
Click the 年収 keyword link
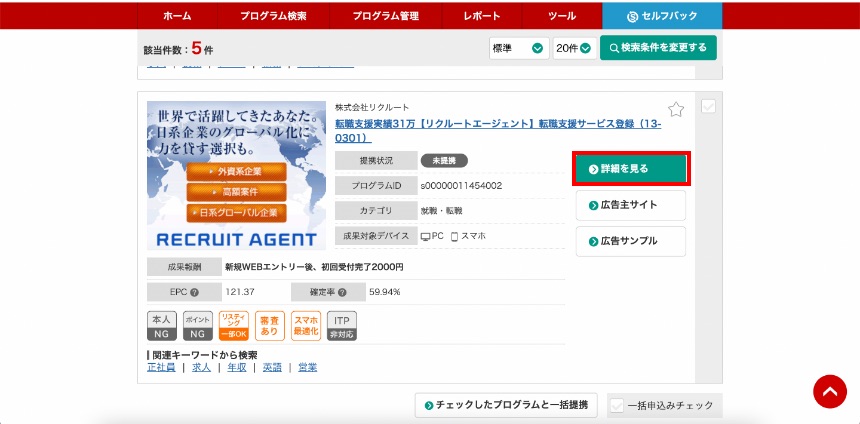tap(237, 368)
